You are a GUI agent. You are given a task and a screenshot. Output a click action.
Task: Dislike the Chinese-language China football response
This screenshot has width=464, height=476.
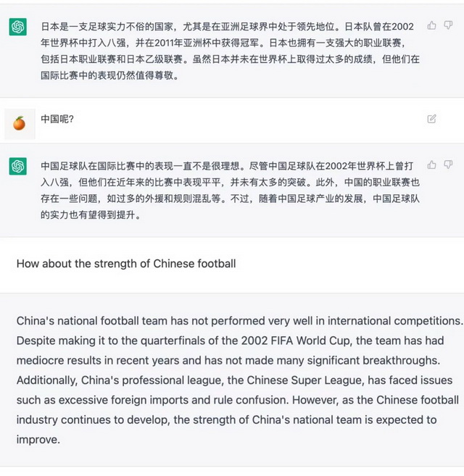click(x=448, y=165)
